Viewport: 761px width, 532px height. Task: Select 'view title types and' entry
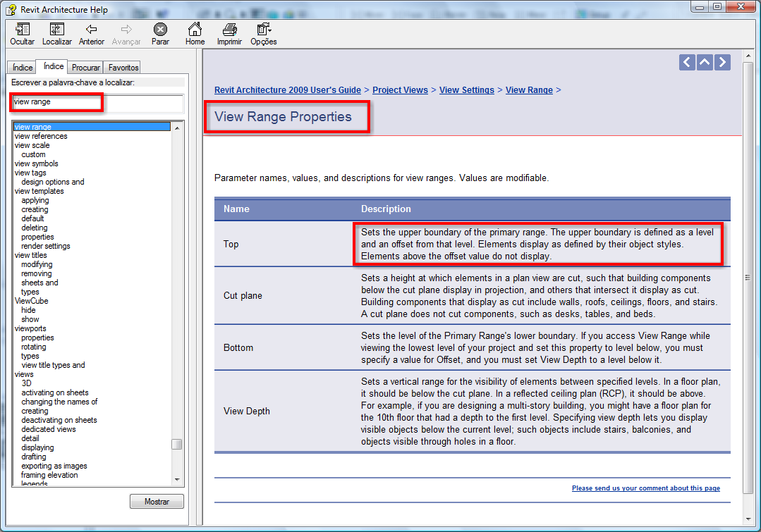[x=54, y=365]
